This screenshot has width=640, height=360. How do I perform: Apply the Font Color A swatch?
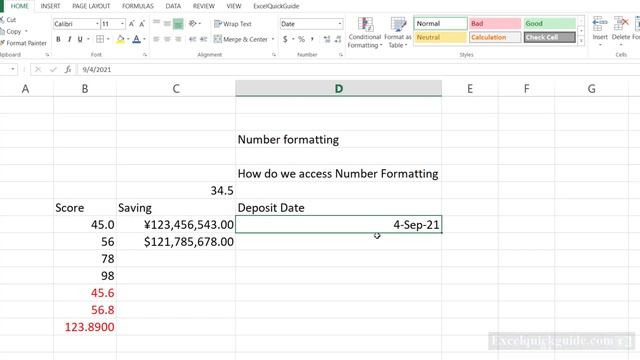point(137,39)
